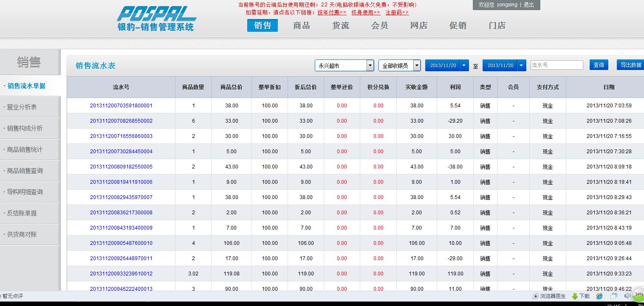Select 营业分析表 in the sidebar
Viewport: 644px width, 306px height.
(x=22, y=107)
